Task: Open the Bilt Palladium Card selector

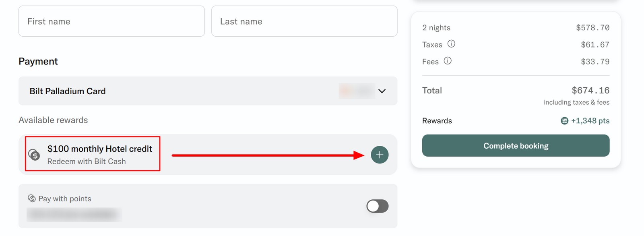Action: point(68,91)
